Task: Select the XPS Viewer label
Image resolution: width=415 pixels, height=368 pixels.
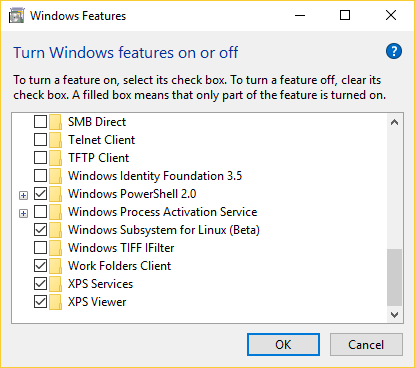Action: [x=97, y=302]
